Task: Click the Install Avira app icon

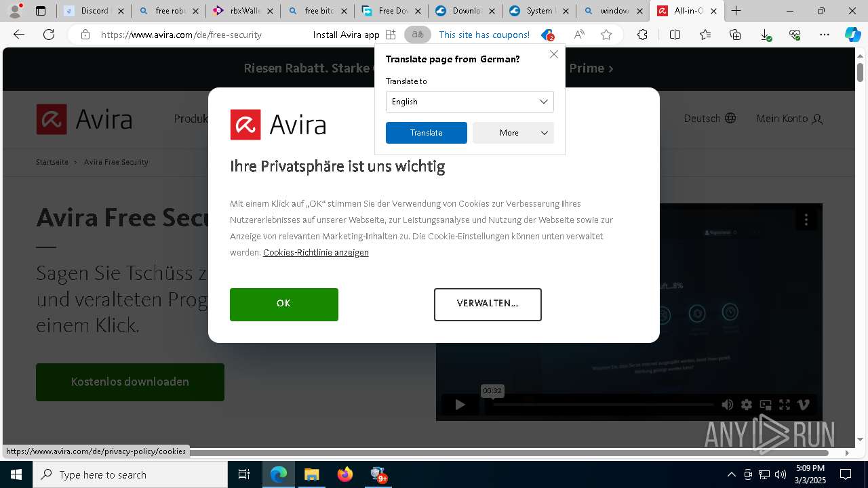Action: tap(391, 35)
